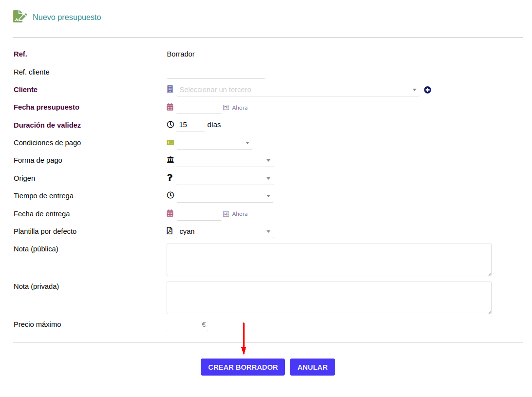Open the Forma de pago dropdown
Viewport: 532px width, 397px height.
(x=225, y=160)
